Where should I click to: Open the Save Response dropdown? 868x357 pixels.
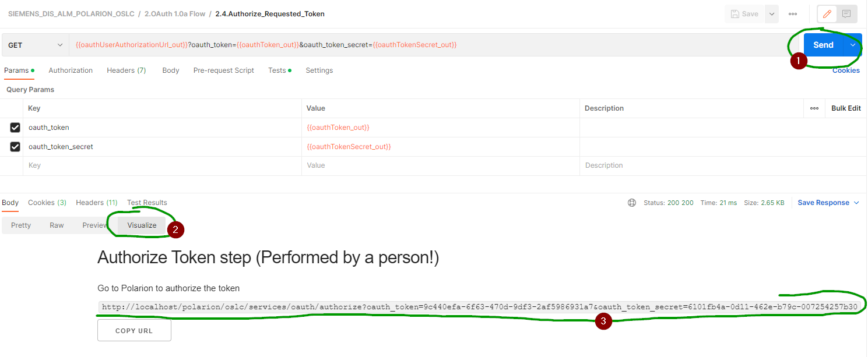point(828,202)
